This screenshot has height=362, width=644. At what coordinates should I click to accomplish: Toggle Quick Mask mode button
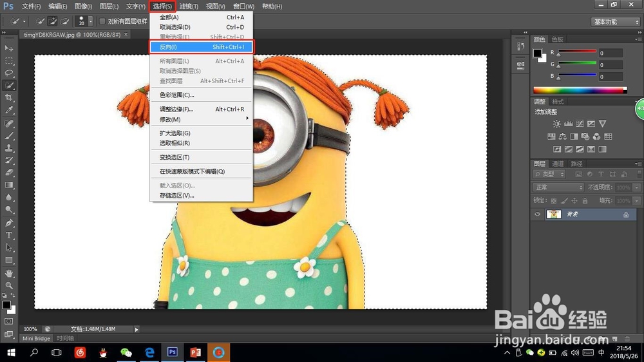click(8, 321)
